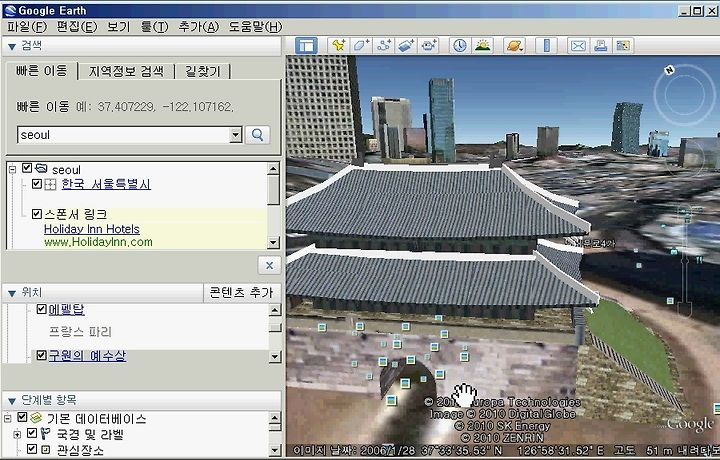Switch between planets with Saturn icon

click(x=514, y=45)
